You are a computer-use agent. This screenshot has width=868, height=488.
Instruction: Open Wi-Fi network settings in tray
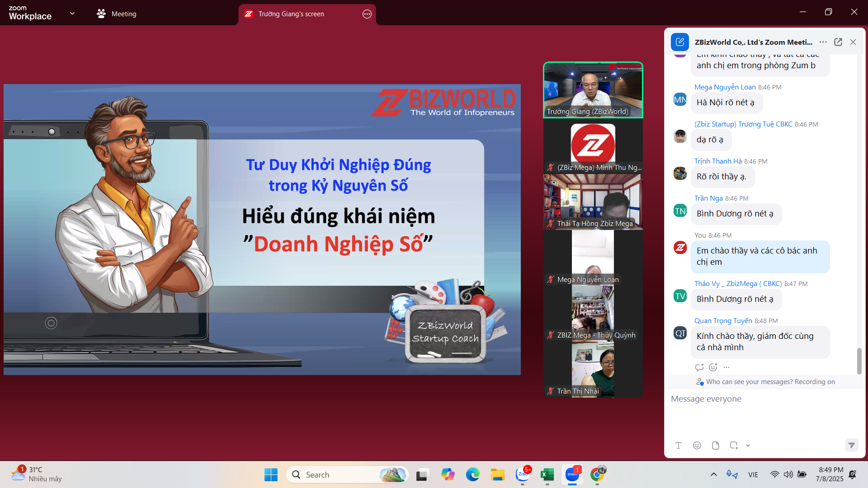(x=774, y=474)
